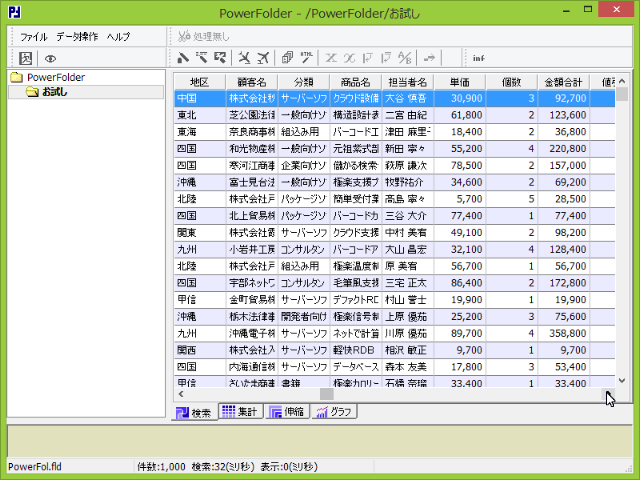Click the 単価 column header

(460, 82)
